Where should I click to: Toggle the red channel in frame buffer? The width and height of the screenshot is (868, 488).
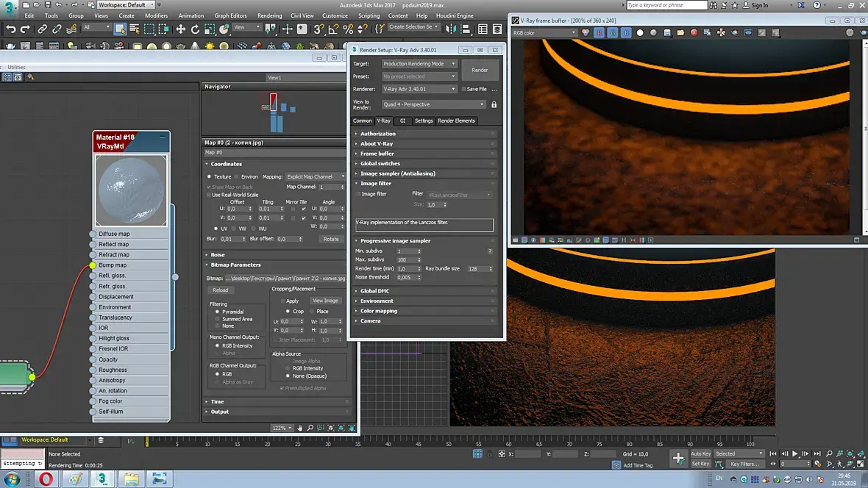pos(600,33)
